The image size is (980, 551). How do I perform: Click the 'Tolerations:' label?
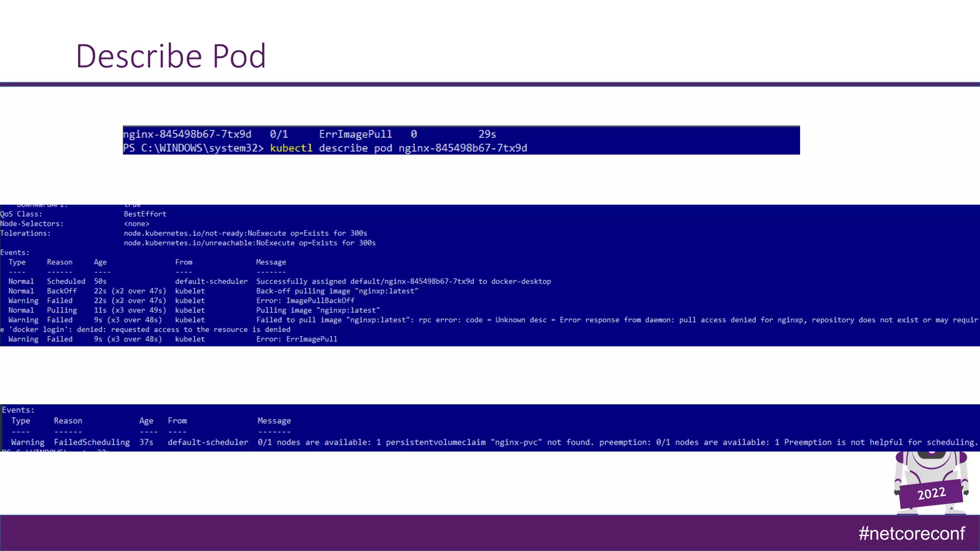click(25, 233)
